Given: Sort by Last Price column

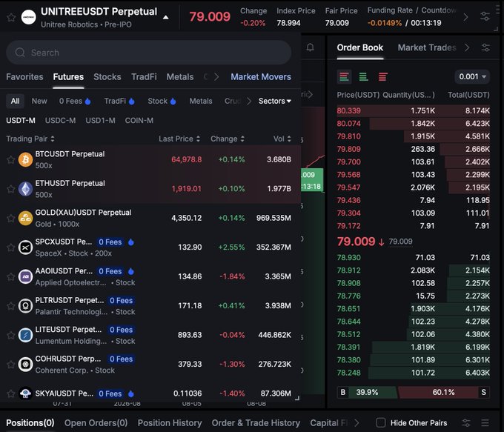Looking at the screenshot, I should (x=179, y=139).
